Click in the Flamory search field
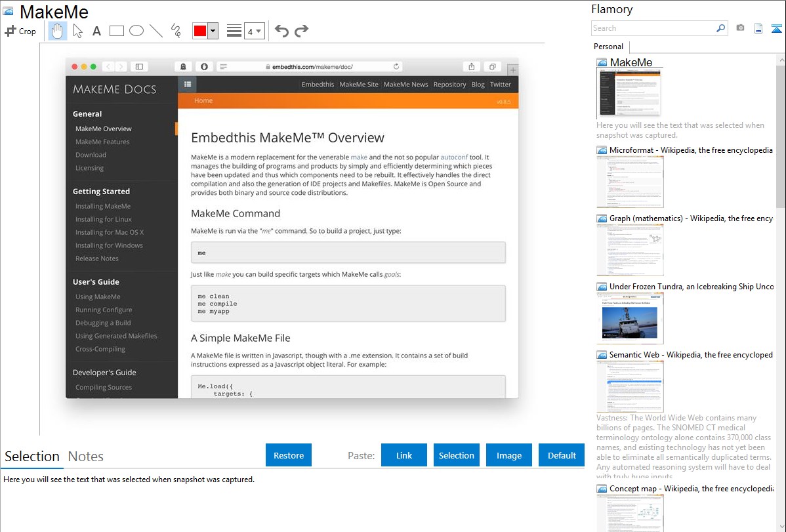This screenshot has width=786, height=532. click(x=653, y=28)
